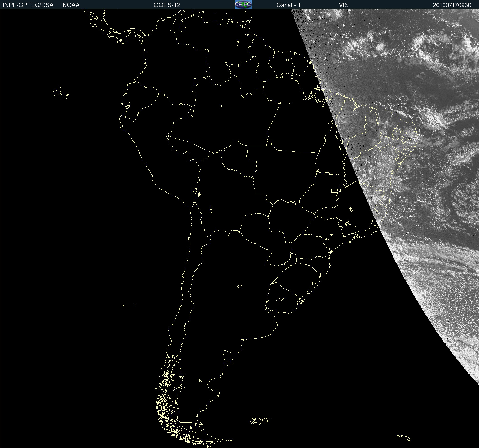The image size is (479, 448).
Task: Click the GOES-12 satellite label
Action: [x=167, y=5]
